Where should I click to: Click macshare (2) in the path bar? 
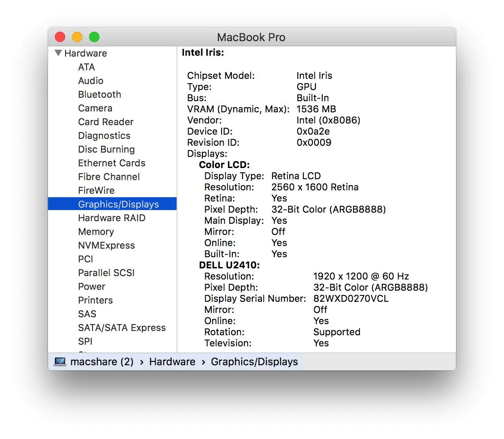click(x=102, y=362)
